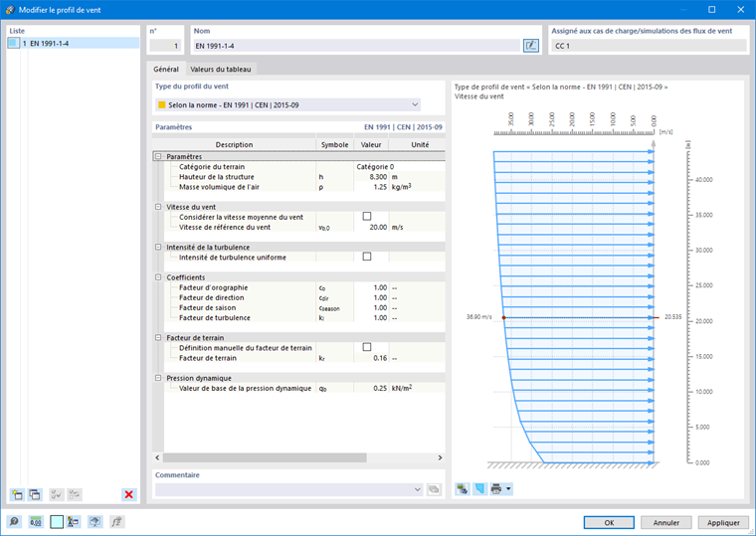The width and height of the screenshot is (756, 536).
Task: Click the 20.535 height label on the diagram
Action: 673,317
